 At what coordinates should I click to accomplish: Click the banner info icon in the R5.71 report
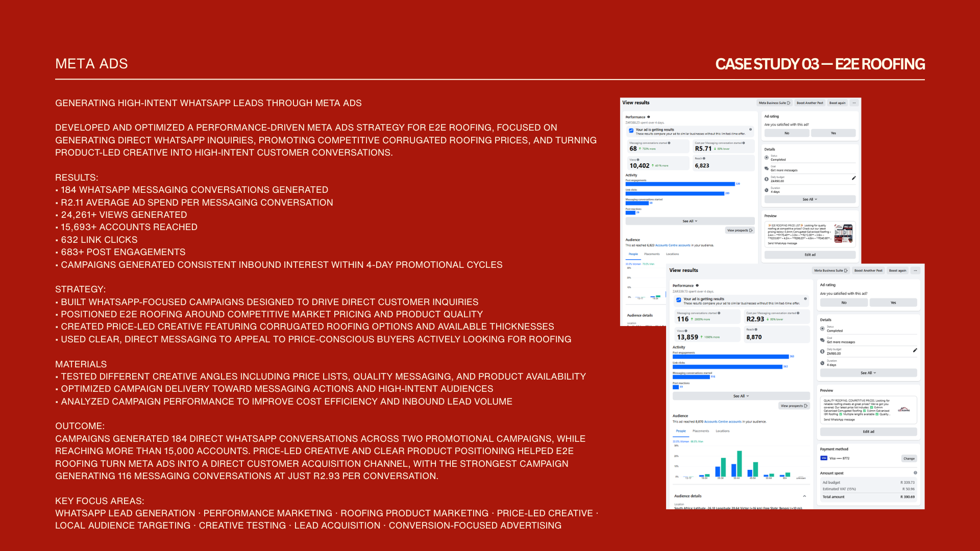(750, 130)
